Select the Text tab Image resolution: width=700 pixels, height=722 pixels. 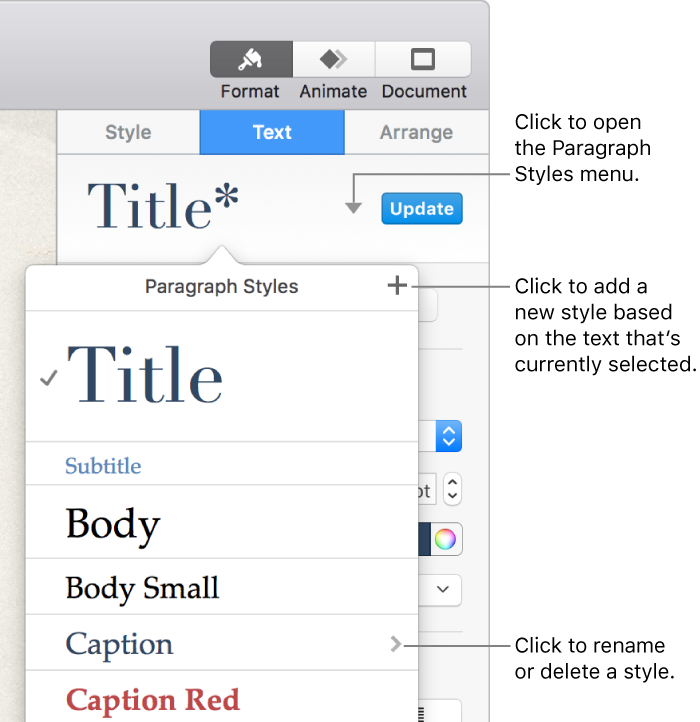[x=272, y=132]
